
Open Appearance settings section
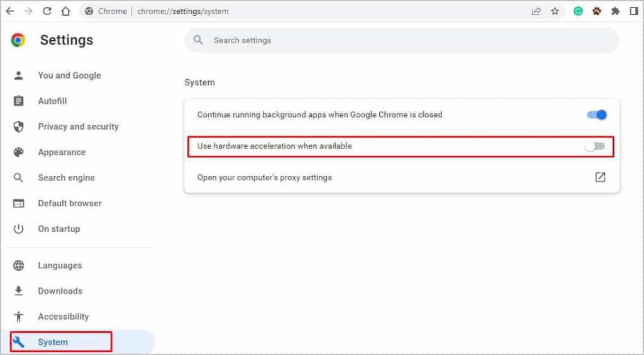point(62,152)
